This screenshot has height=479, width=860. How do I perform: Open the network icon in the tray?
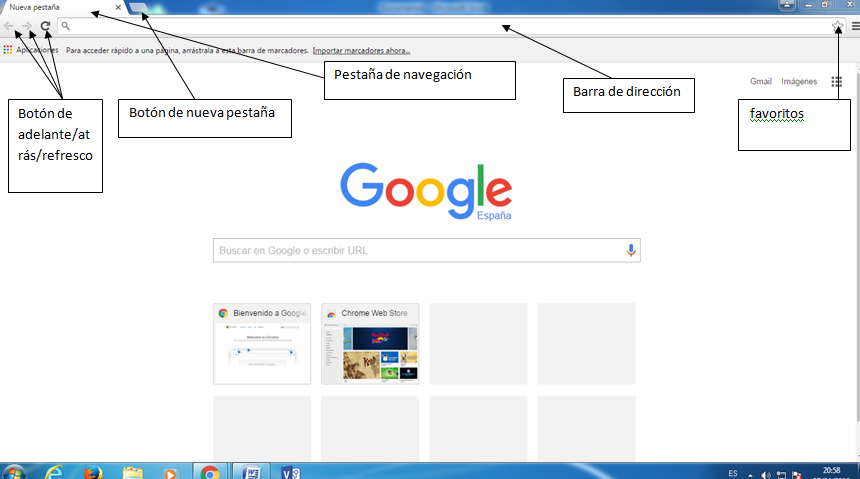[781, 475]
